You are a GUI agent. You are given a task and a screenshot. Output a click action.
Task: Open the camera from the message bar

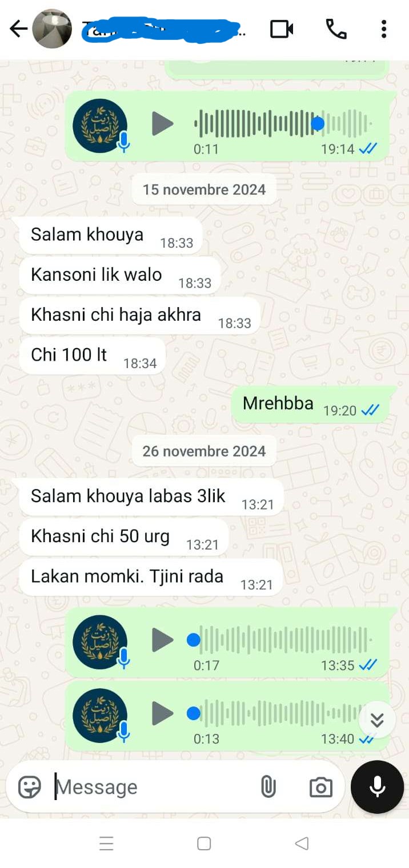pyautogui.click(x=320, y=787)
